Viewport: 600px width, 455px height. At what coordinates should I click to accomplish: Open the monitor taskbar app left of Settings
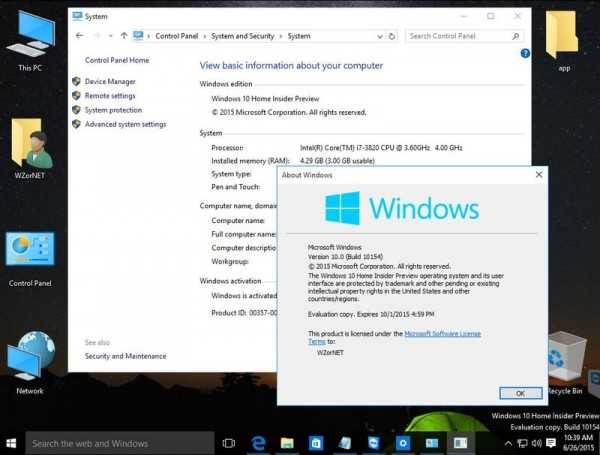pos(373,443)
